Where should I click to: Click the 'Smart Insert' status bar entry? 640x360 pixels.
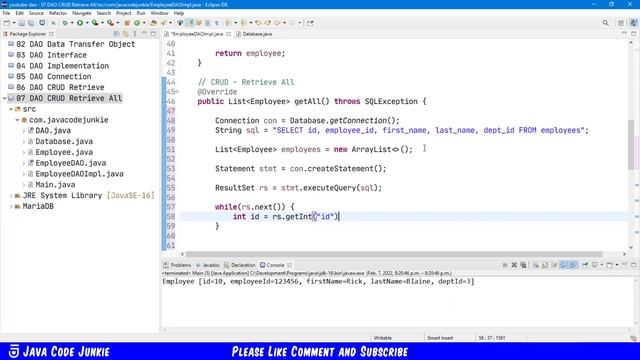440,338
